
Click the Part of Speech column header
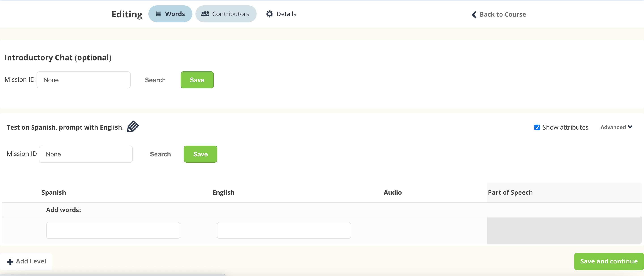[510, 193]
